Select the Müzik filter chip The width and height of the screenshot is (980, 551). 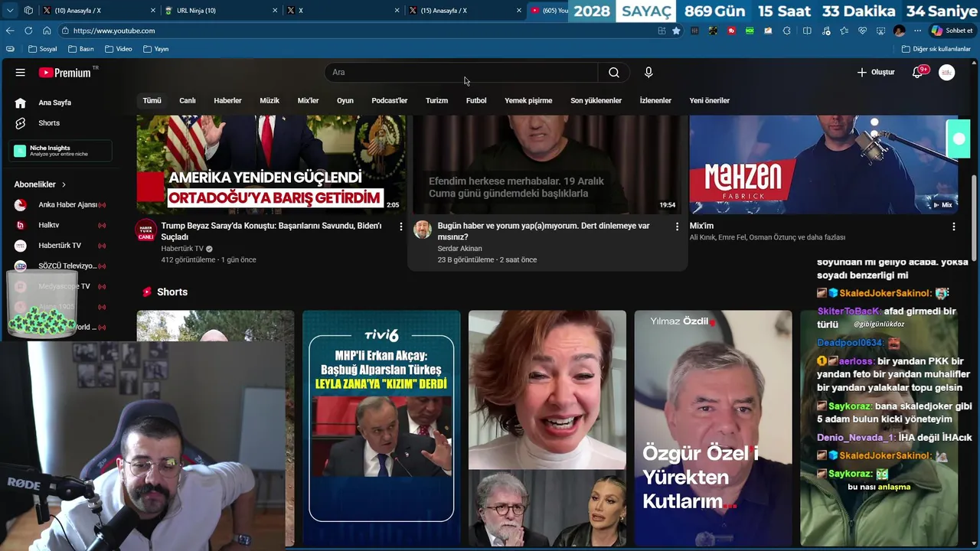click(269, 100)
